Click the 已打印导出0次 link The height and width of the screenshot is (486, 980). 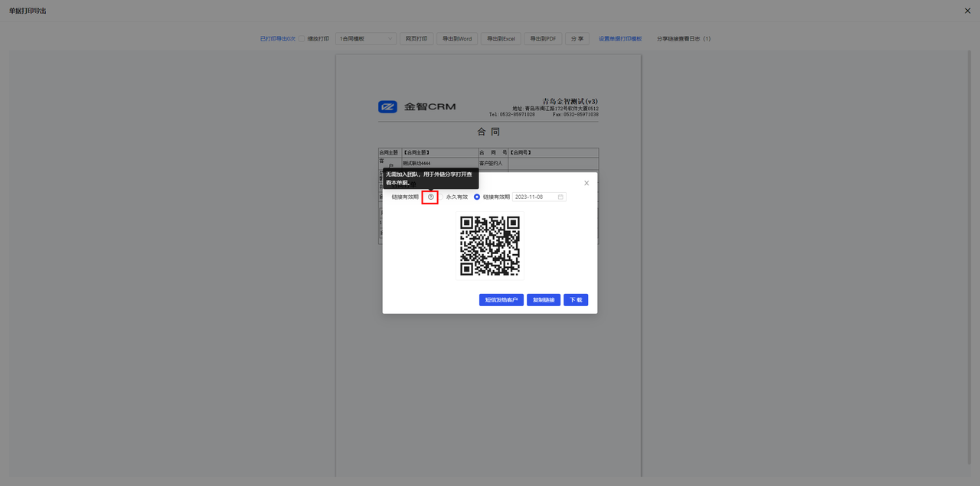tap(277, 38)
